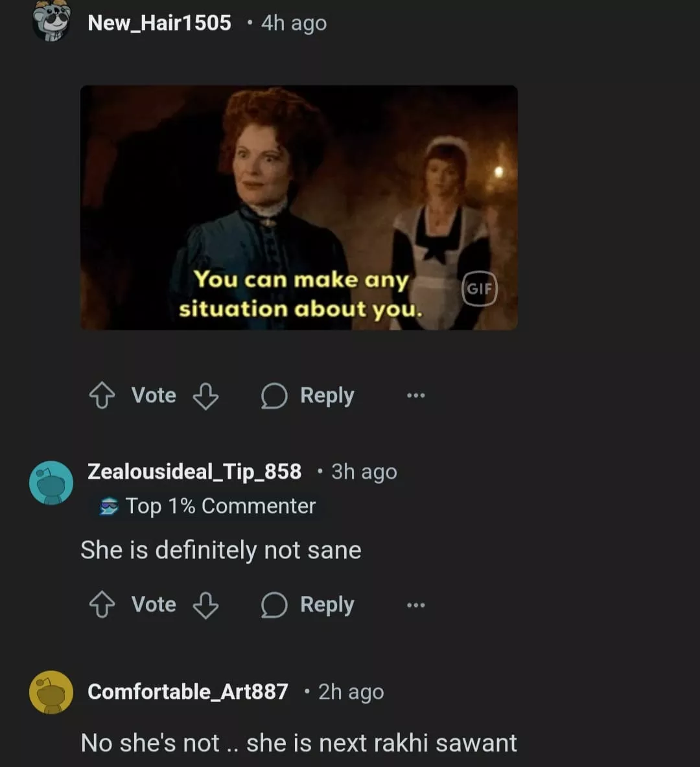The height and width of the screenshot is (767, 700).
Task: Open more options for New_Hair1505's comment
Action: (416, 395)
